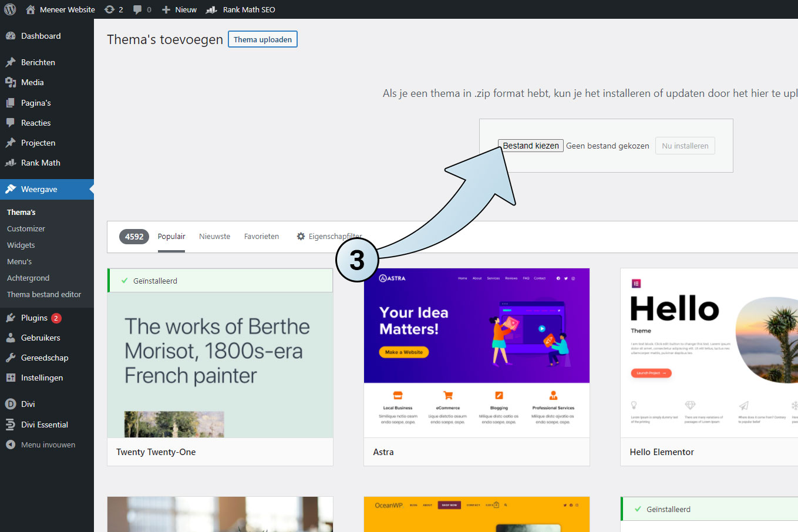Click the WordPress logo icon in admin bar
Screen dimensions: 798x532
[x=10, y=9]
